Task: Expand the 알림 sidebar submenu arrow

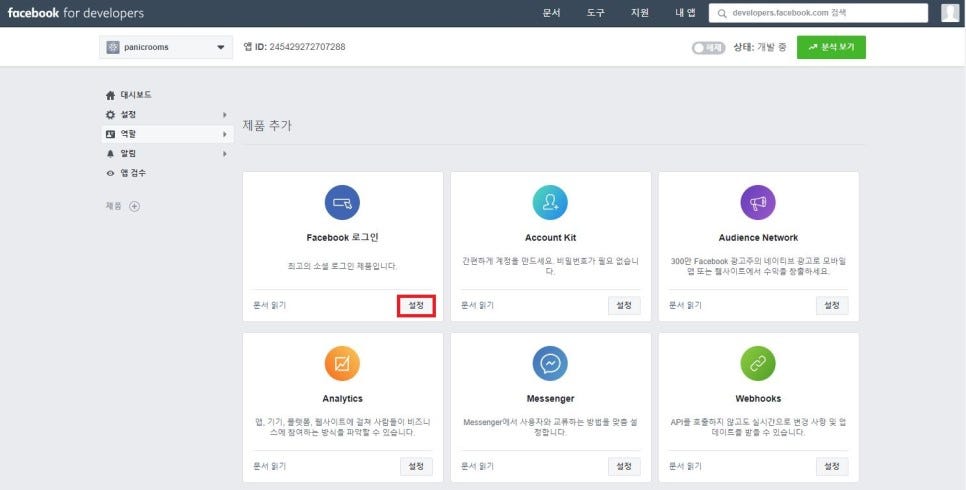Action: click(x=225, y=153)
